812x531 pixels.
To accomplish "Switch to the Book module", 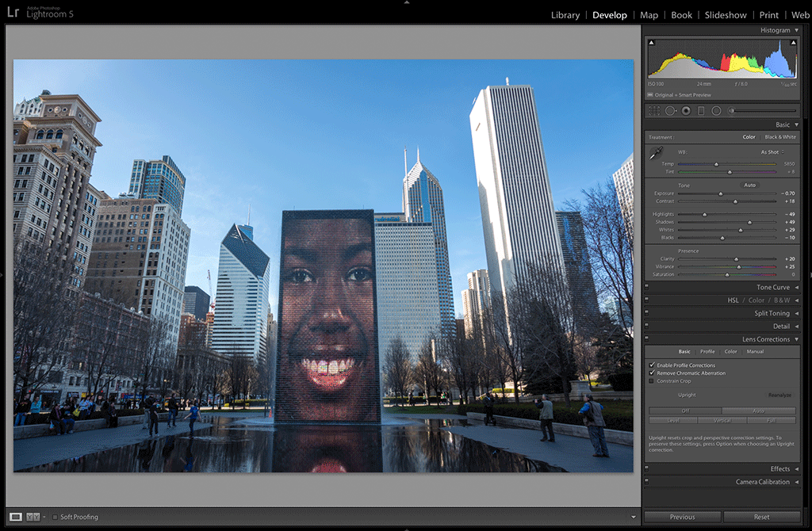I will [681, 15].
